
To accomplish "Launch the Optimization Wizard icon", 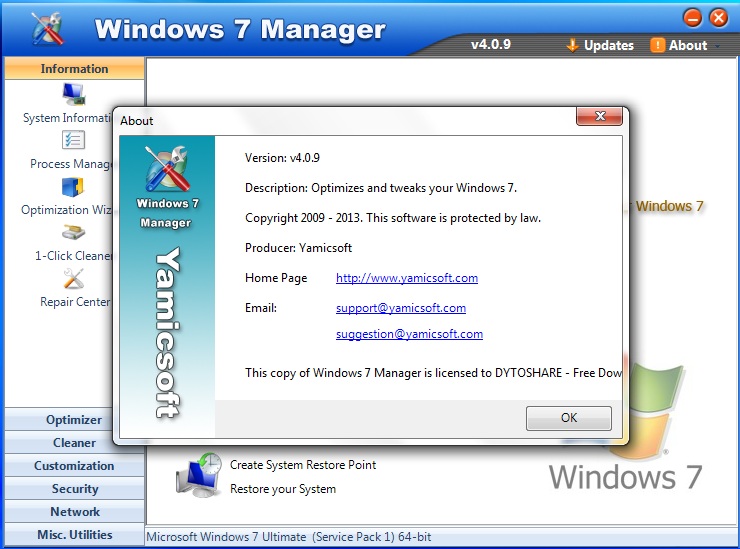I will [73, 187].
